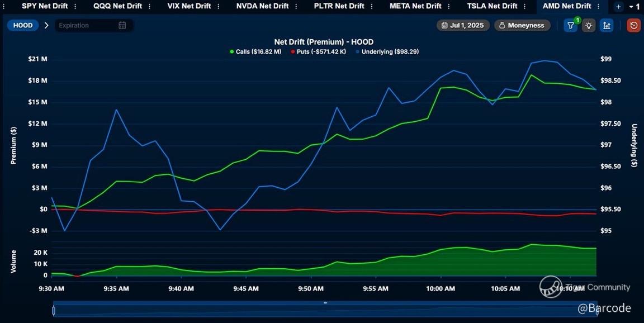Click the $95.50 underlying axis label

(610, 210)
